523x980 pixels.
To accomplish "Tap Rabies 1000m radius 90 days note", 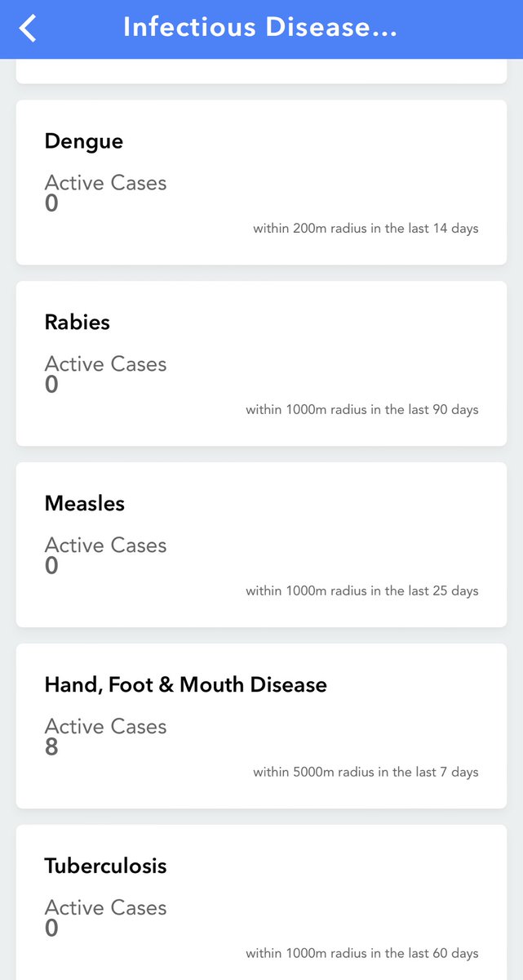I will 361,410.
